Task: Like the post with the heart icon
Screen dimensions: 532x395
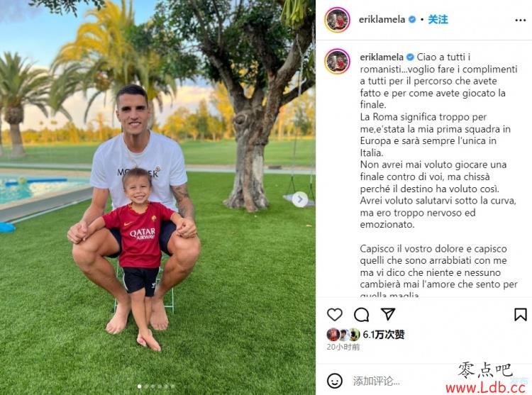Action: tap(335, 315)
